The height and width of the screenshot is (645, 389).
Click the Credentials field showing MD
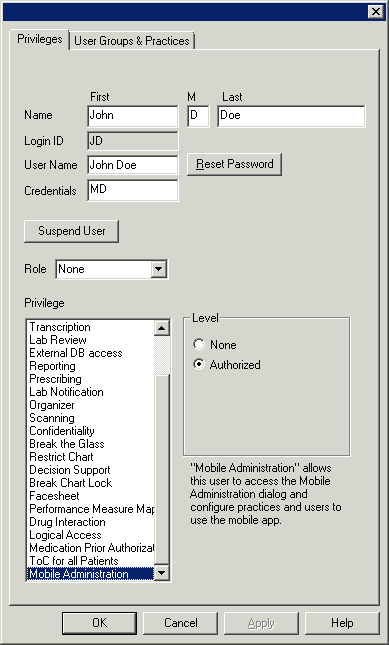pyautogui.click(x=133, y=190)
